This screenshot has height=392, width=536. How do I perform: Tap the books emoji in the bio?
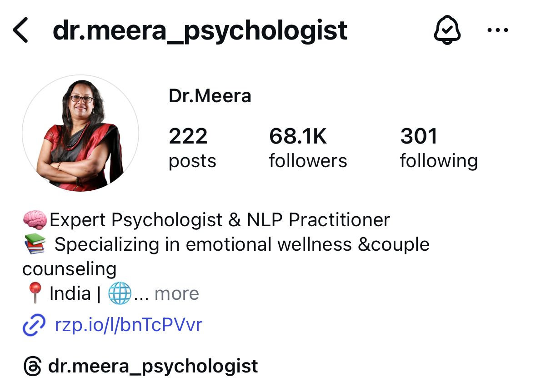(x=35, y=244)
